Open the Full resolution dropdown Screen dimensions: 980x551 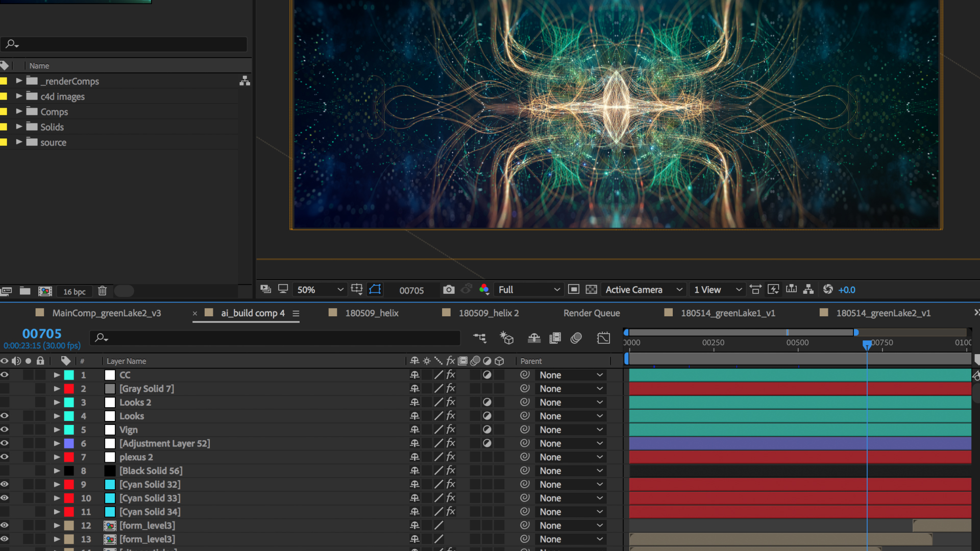pos(529,290)
